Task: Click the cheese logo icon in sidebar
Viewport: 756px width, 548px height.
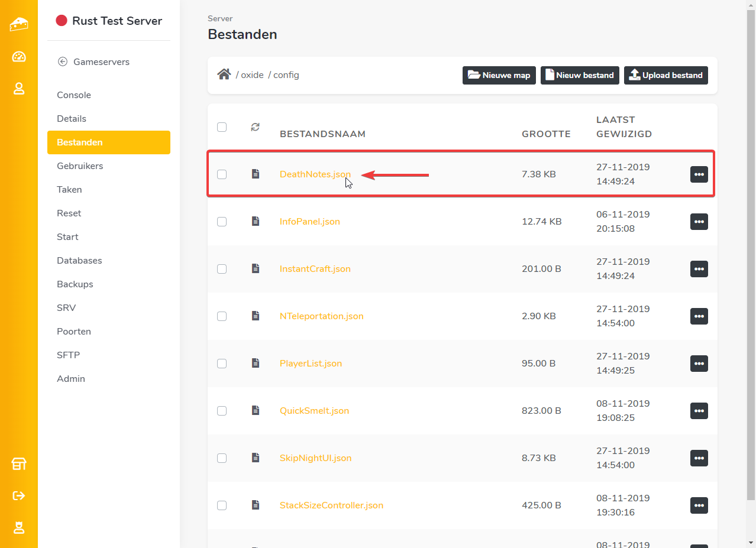Action: click(x=19, y=24)
